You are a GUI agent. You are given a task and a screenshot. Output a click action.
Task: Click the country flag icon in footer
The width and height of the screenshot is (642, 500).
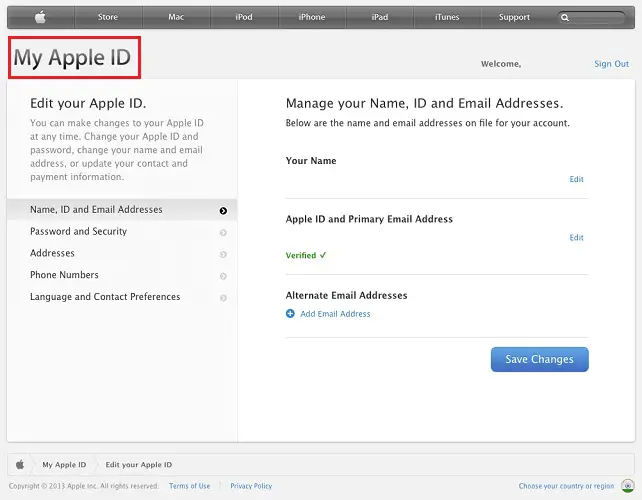628,486
